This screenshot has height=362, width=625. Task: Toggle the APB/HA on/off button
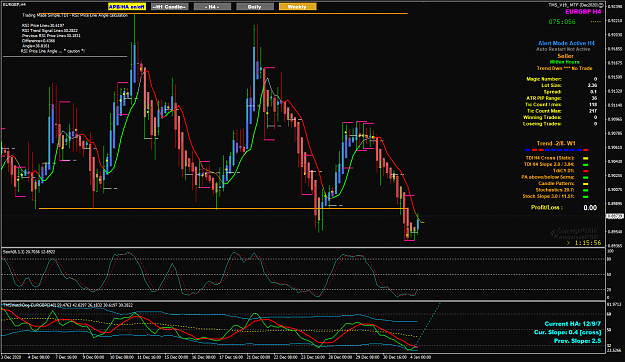[127, 7]
